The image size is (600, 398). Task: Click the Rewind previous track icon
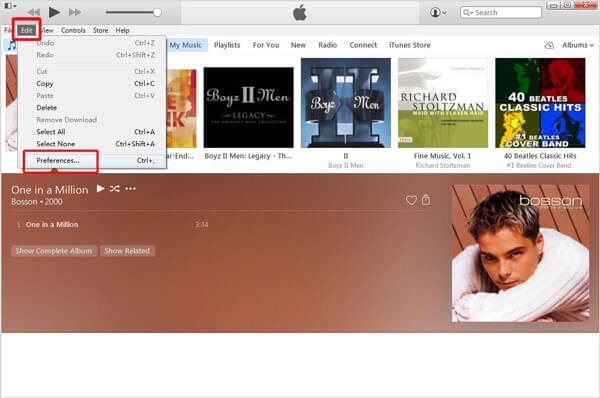pos(34,13)
